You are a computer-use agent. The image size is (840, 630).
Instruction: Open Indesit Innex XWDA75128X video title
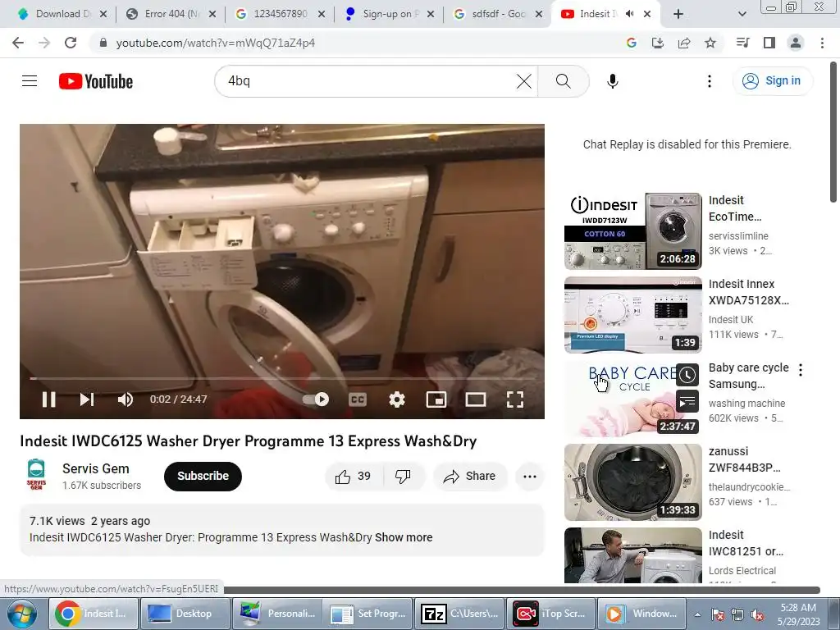tap(748, 292)
